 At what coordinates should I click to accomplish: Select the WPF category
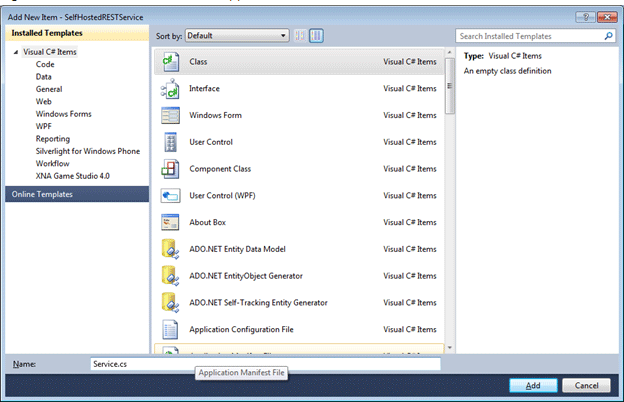pos(43,126)
